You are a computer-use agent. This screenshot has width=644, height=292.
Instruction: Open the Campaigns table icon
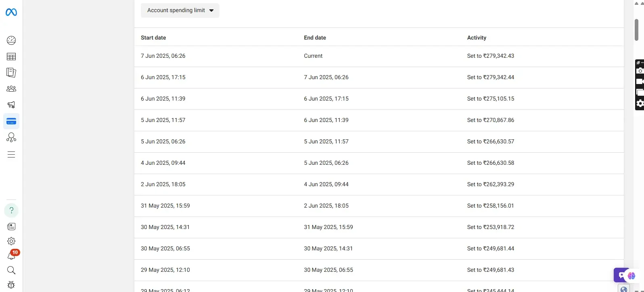point(11,57)
